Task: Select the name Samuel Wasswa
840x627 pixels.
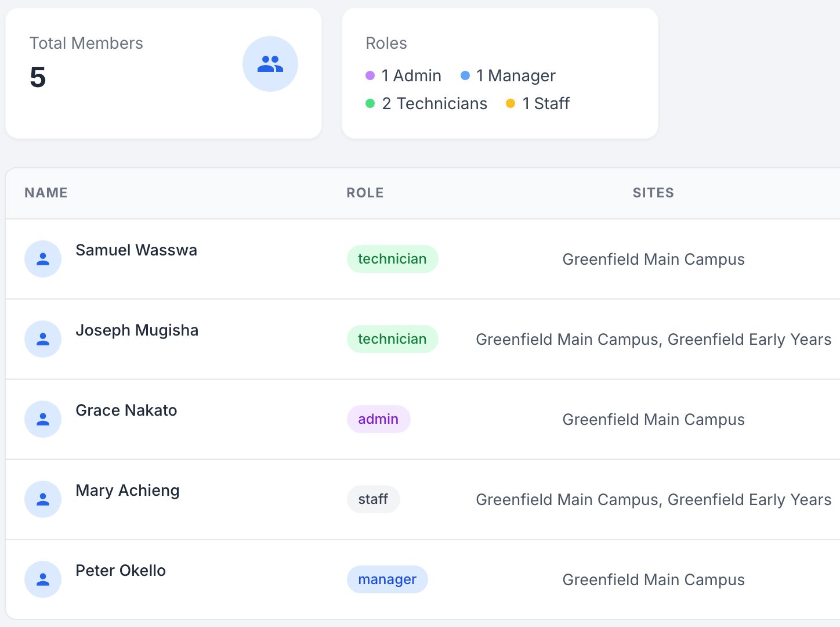Action: click(x=136, y=250)
